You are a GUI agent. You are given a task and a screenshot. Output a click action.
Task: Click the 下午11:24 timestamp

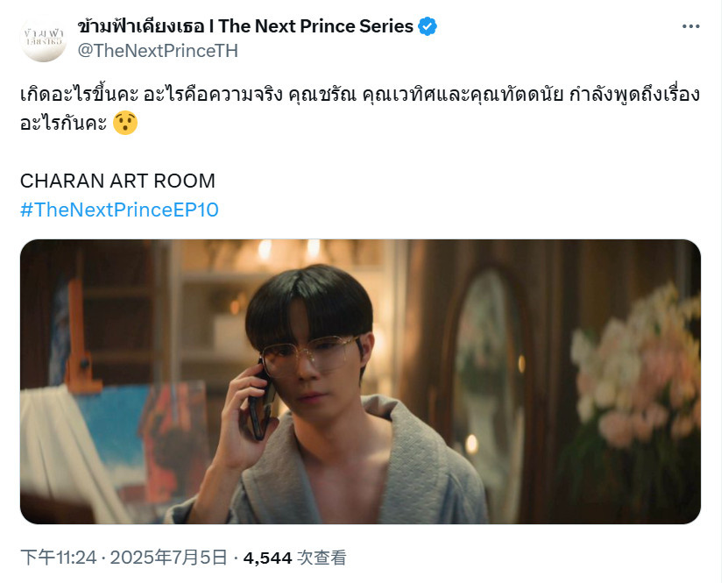click(x=59, y=558)
